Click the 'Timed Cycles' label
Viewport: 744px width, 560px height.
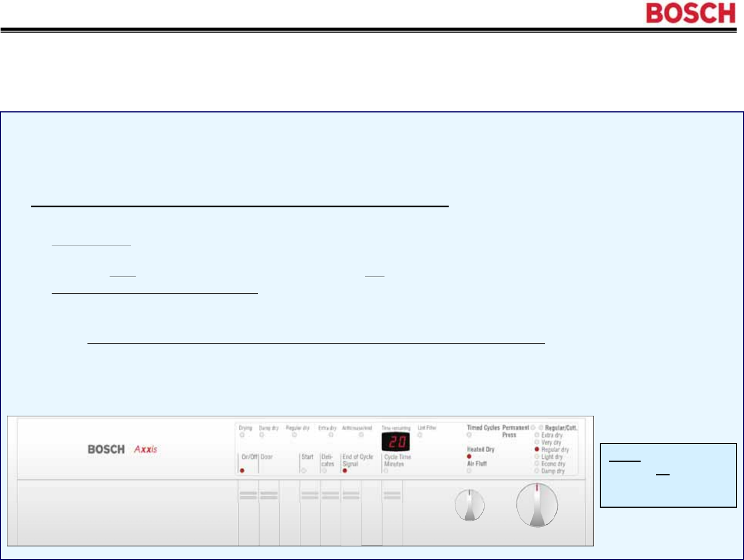click(x=483, y=428)
